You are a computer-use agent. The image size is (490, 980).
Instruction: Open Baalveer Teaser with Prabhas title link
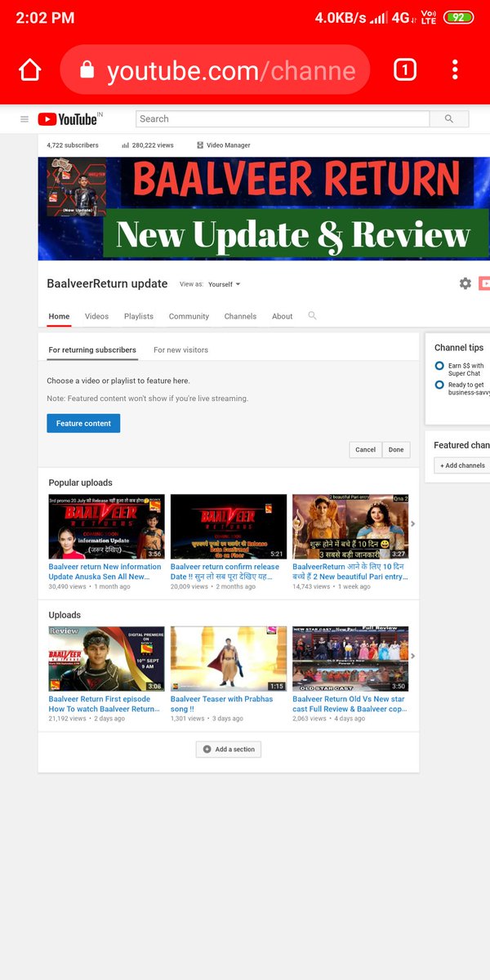point(221,703)
